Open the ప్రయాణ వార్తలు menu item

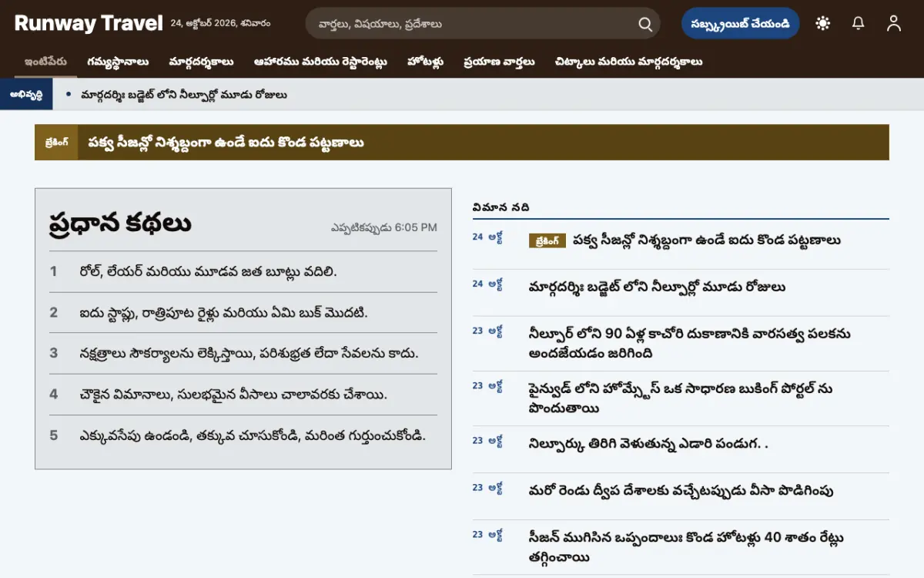click(x=499, y=62)
